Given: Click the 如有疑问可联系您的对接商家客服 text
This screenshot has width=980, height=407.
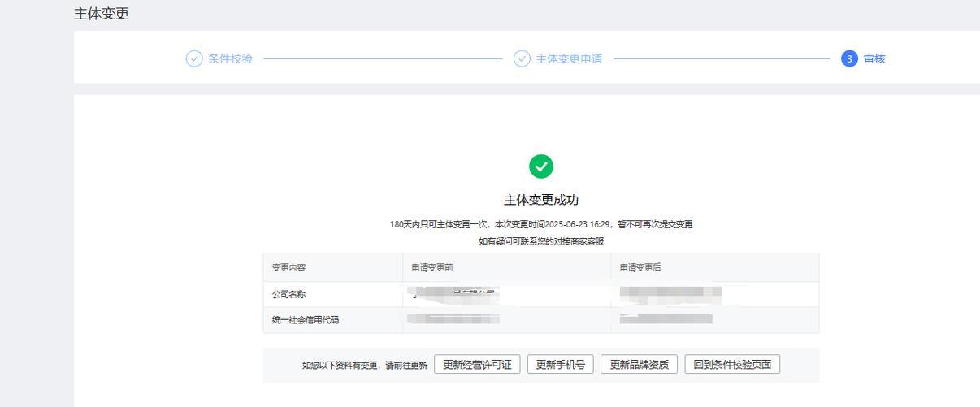Looking at the screenshot, I should (541, 241).
